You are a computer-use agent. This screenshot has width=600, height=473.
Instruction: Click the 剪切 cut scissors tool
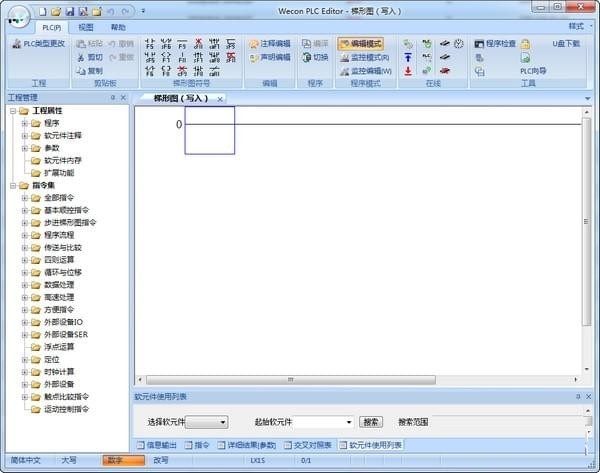coord(90,57)
